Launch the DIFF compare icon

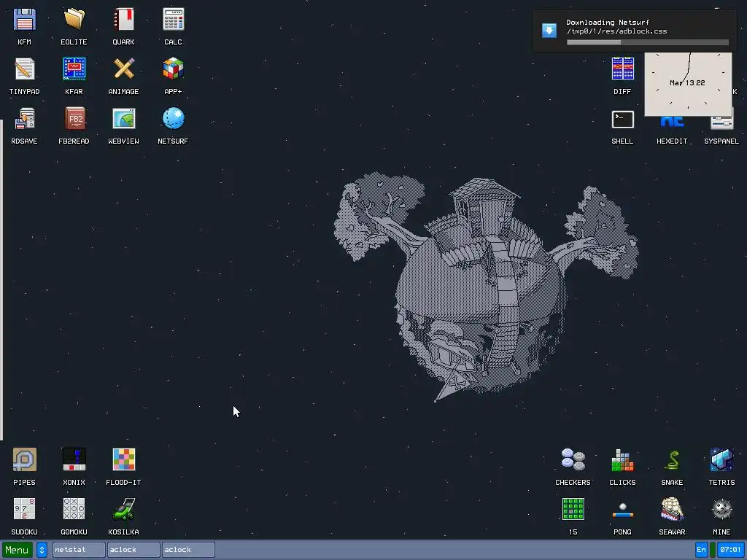(622, 69)
